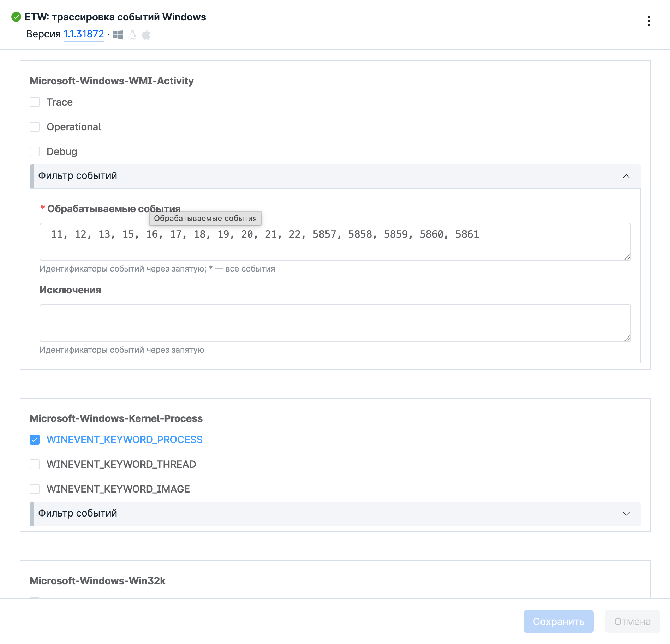Focus the Исключения text field
Viewport: 670px width, 644px height.
pyautogui.click(x=335, y=323)
